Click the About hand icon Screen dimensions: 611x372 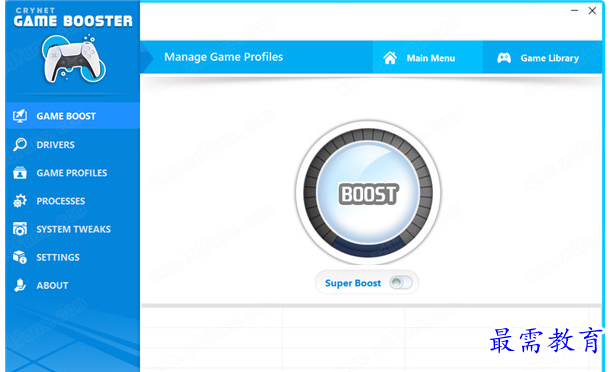click(x=20, y=285)
